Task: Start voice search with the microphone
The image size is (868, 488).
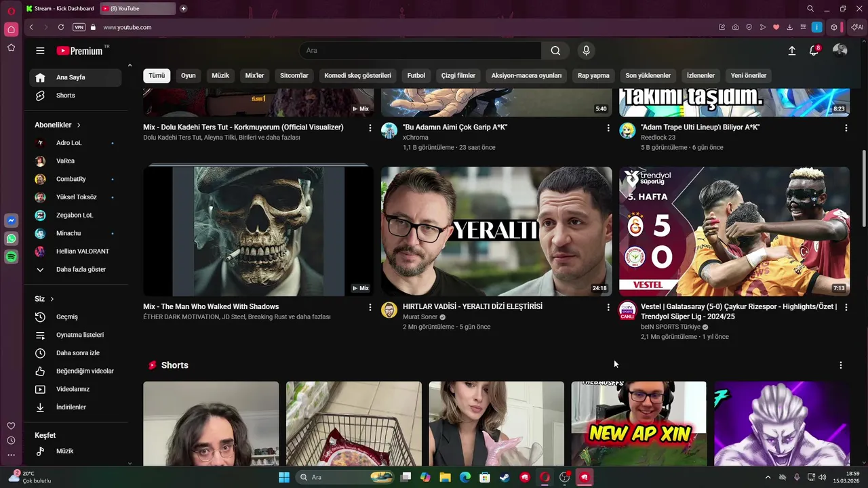Action: [x=586, y=51]
